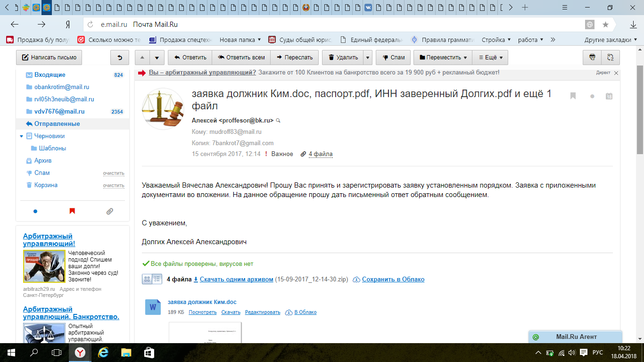The height and width of the screenshot is (362, 644).
Task: Filter by attachments using paperclip icon
Action: [109, 211]
